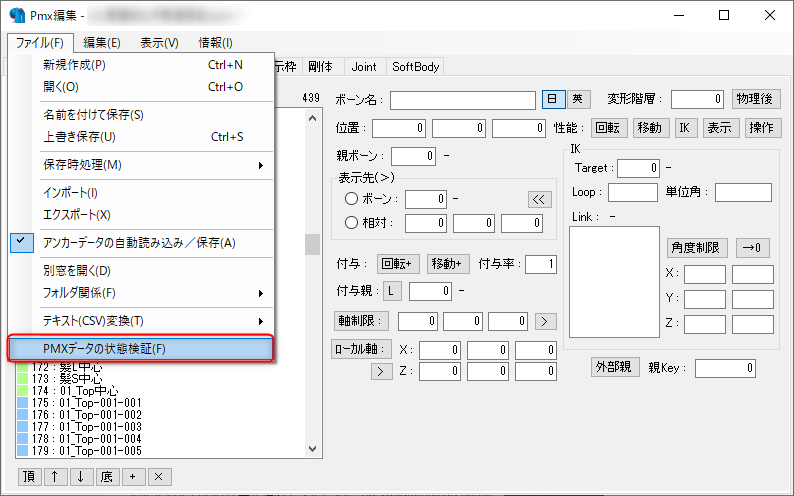This screenshot has width=794, height=496.
Task: Toggle 操作 capability button
Action: click(x=763, y=128)
